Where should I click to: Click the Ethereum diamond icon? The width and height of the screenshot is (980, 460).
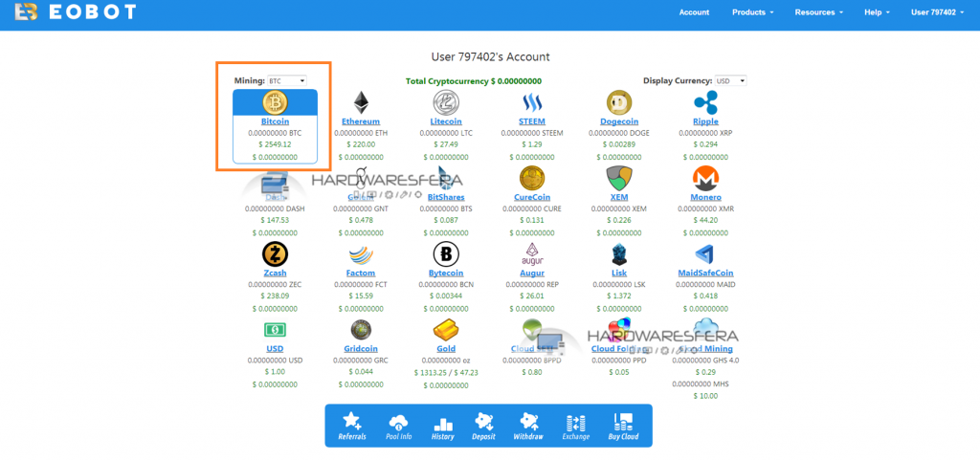[361, 102]
